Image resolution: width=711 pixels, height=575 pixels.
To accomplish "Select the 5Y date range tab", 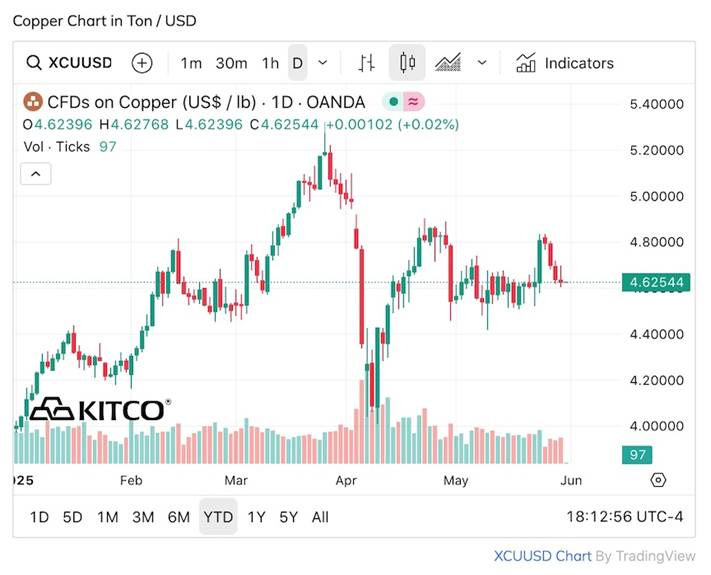I will (x=289, y=517).
